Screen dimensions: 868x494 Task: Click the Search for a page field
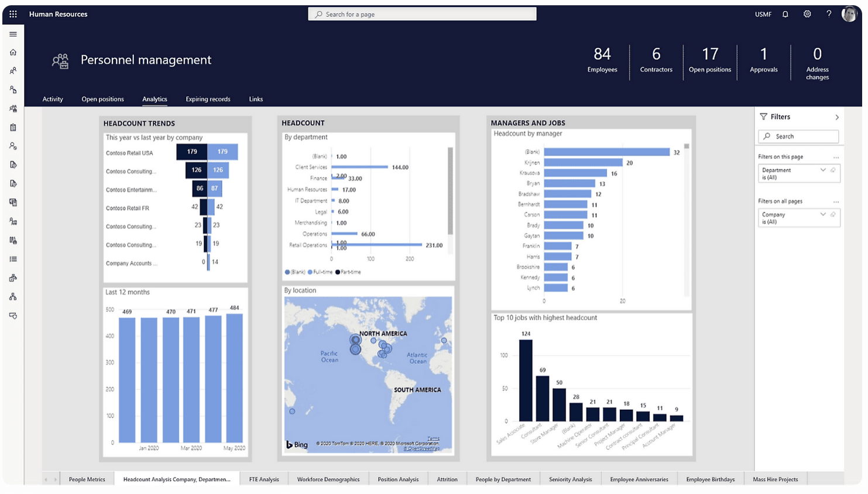[422, 14]
